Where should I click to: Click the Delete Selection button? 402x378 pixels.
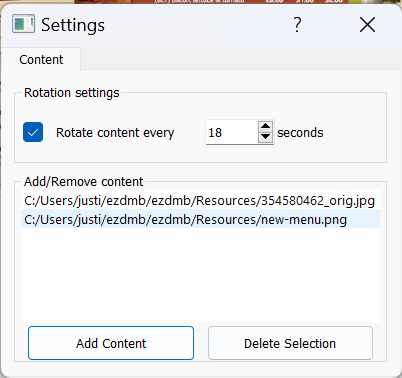tap(290, 343)
